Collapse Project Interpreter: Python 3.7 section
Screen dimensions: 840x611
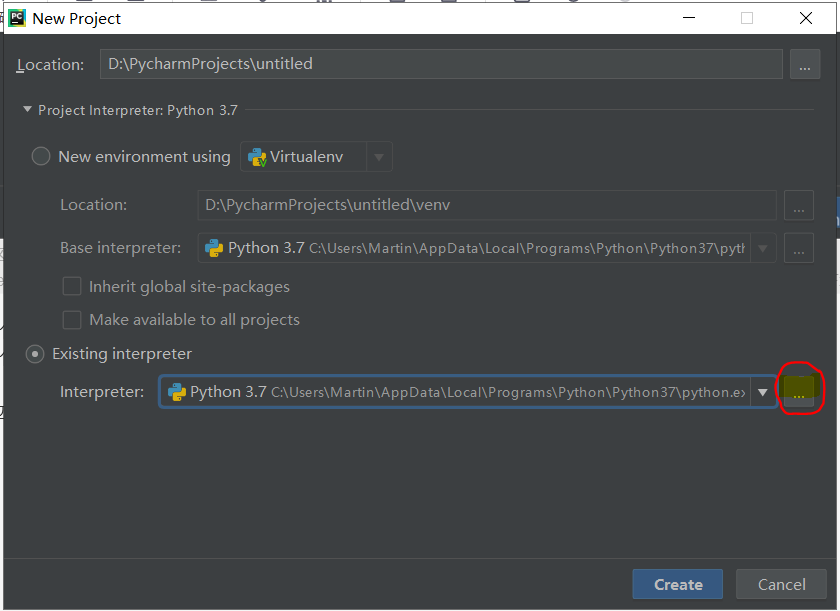[x=27, y=109]
